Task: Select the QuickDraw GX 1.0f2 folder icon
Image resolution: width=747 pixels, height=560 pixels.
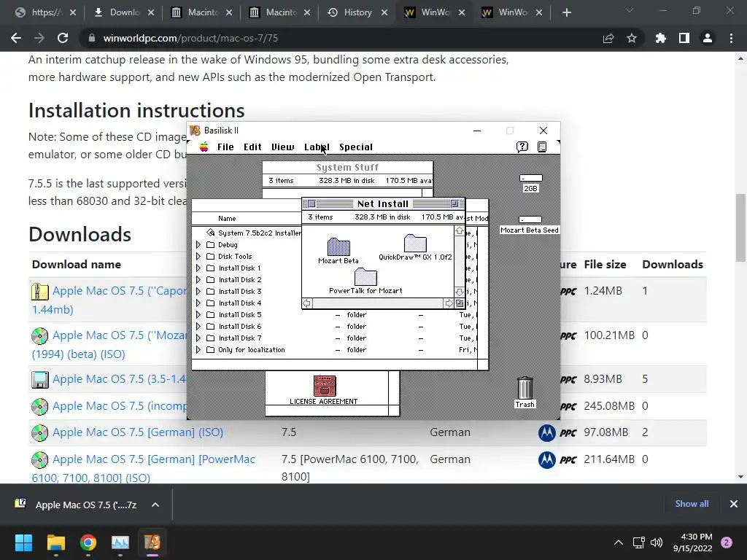Action: (x=415, y=243)
